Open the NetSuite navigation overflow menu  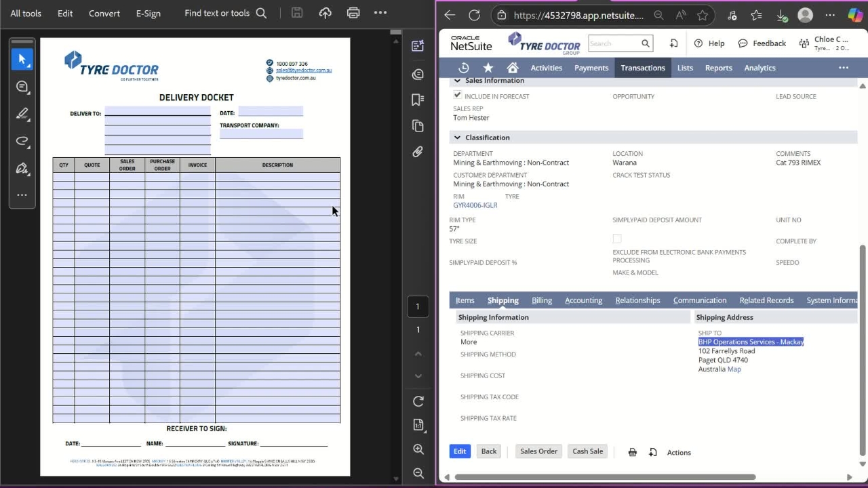click(844, 68)
